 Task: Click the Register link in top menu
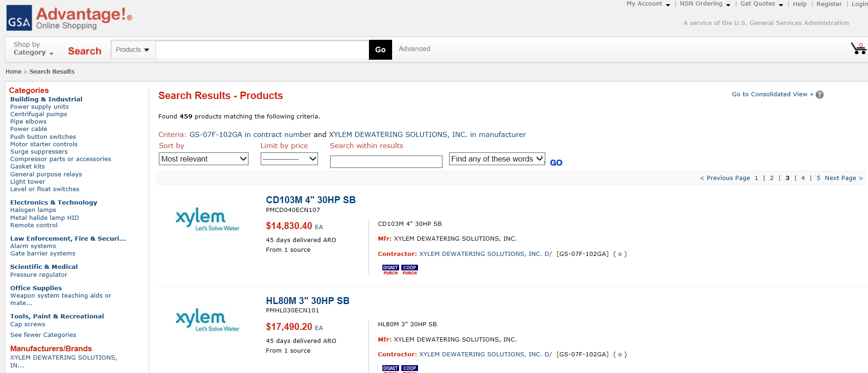click(x=829, y=4)
